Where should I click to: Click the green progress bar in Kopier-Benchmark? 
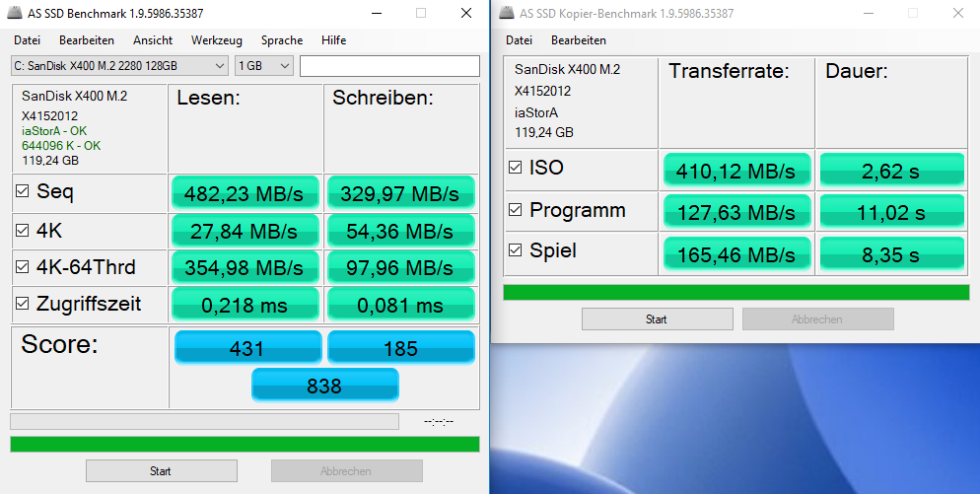point(736,292)
